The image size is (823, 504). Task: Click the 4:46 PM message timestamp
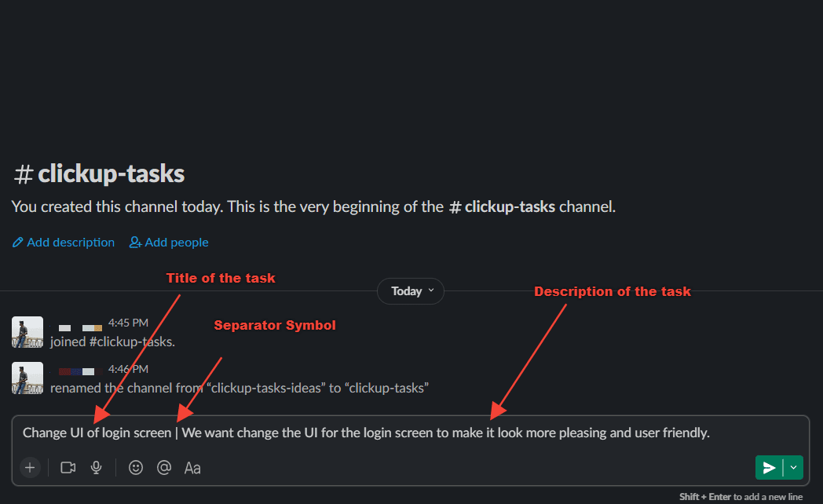(x=128, y=369)
